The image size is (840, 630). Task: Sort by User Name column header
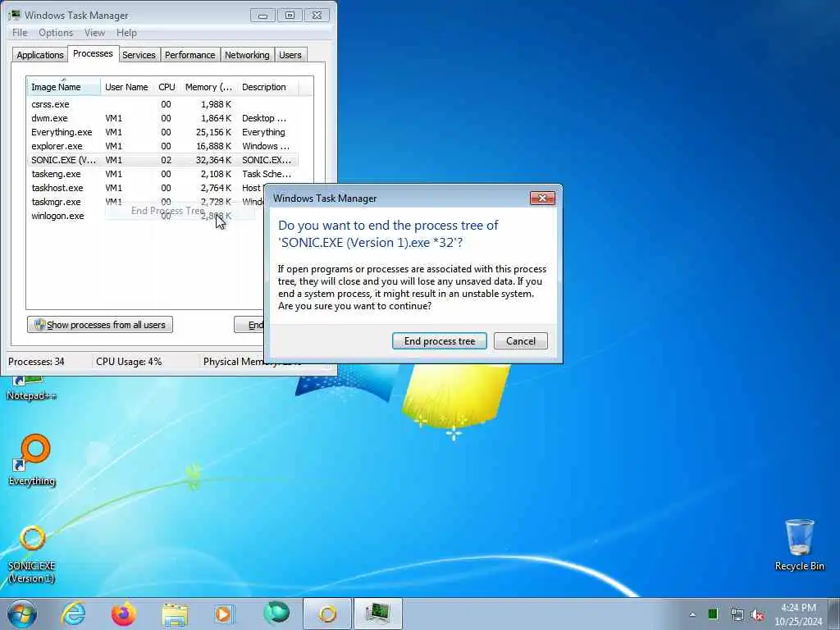pos(126,87)
